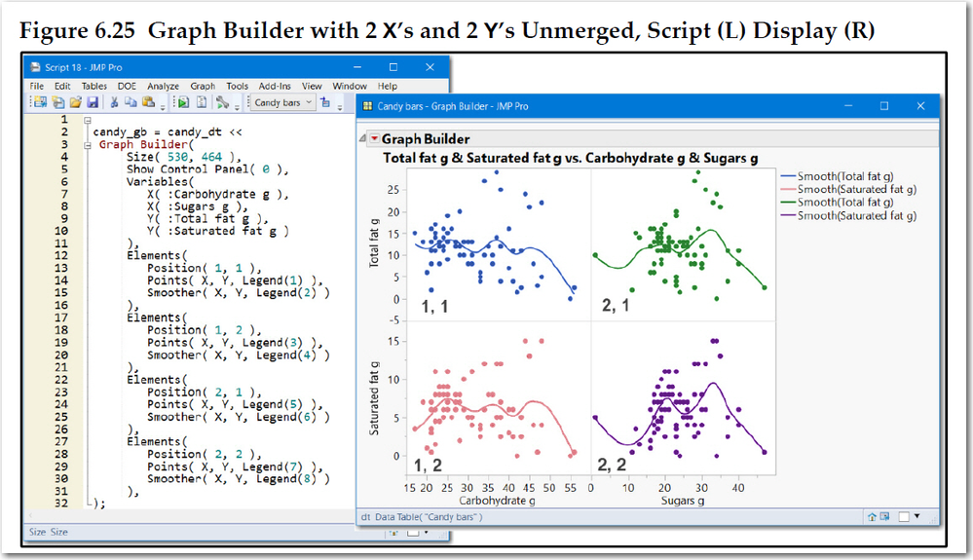The width and height of the screenshot is (973, 560).
Task: Click the Open folder toolbar icon
Action: coord(76,102)
